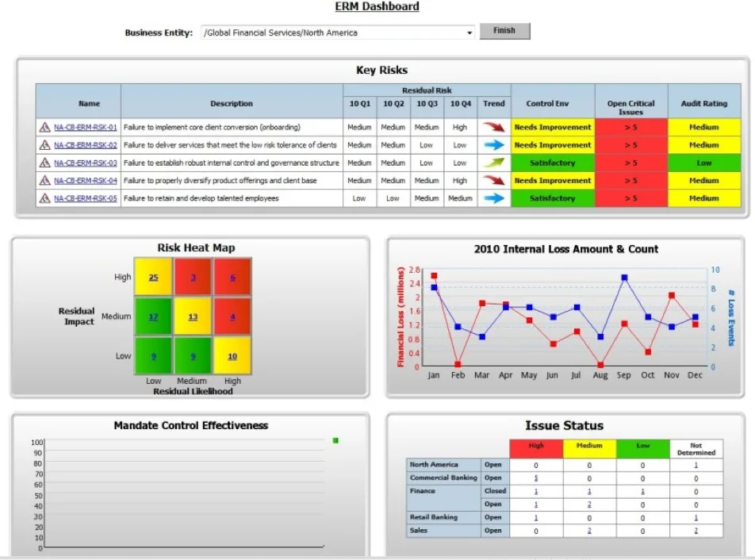
Task: Open the NA-CB-ERM-RSK-04 risk link
Action: tap(85, 181)
